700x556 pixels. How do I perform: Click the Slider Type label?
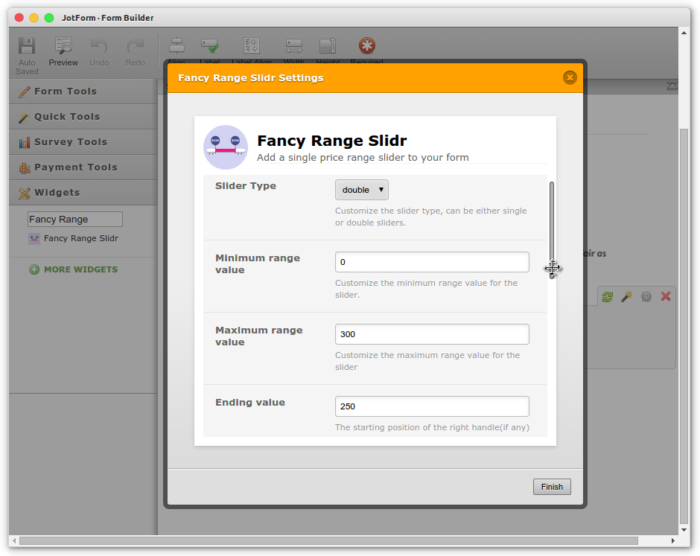coord(246,186)
